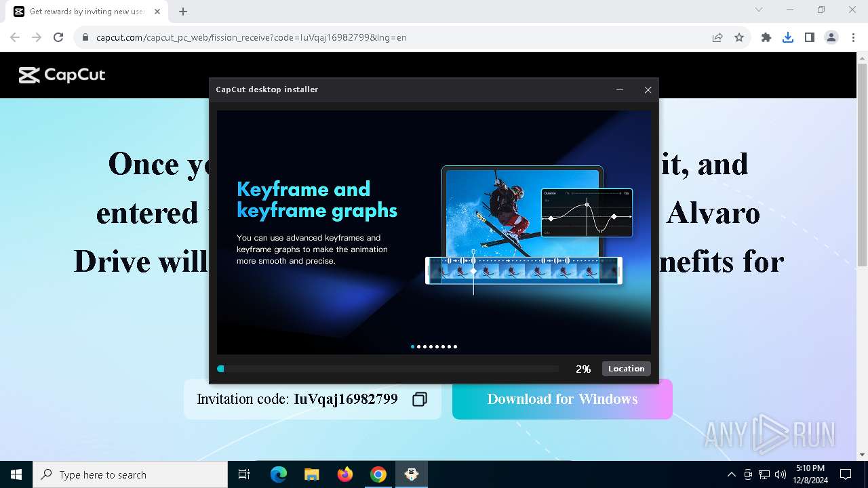Open File Explorer from taskbar
Screen dimensions: 868x488
311,474
